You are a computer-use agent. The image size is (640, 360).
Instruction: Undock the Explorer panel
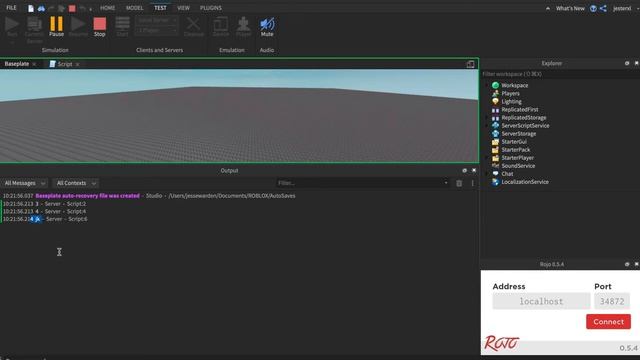pyautogui.click(x=627, y=63)
